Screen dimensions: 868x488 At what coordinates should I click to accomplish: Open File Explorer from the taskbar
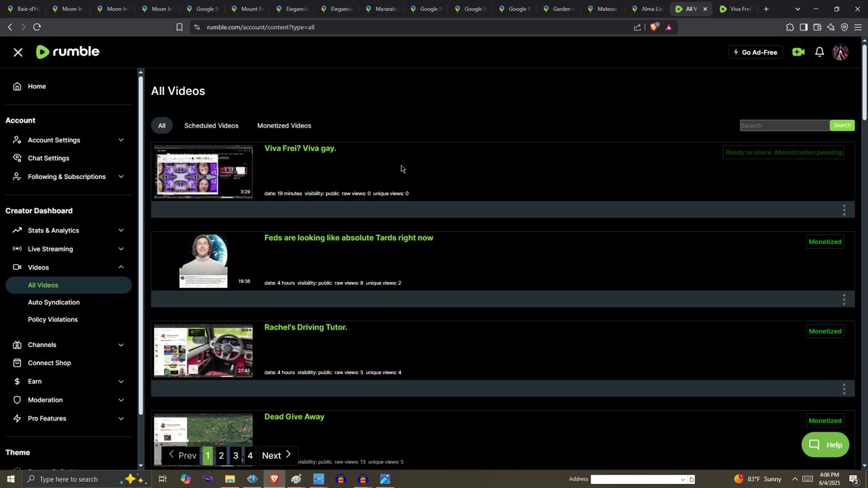(x=230, y=479)
